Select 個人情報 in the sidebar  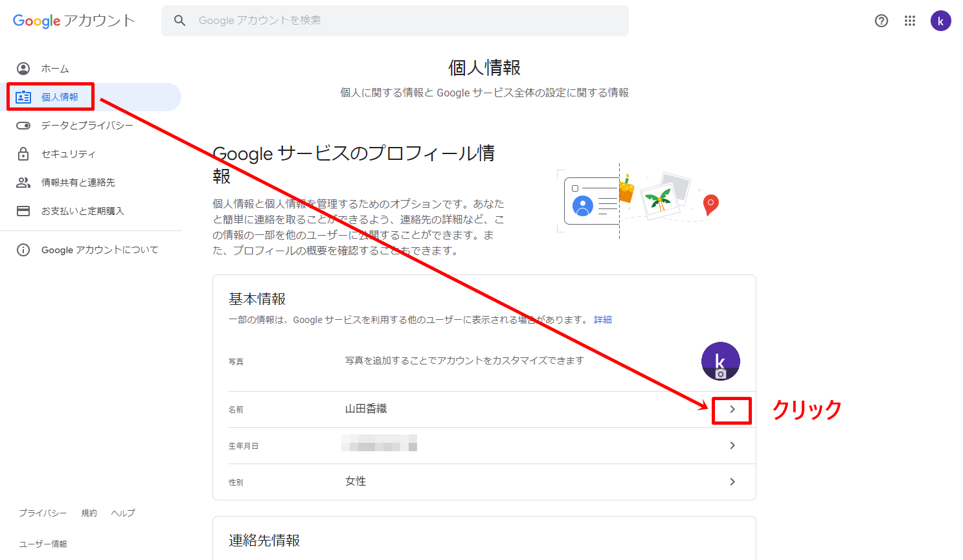pyautogui.click(x=60, y=97)
